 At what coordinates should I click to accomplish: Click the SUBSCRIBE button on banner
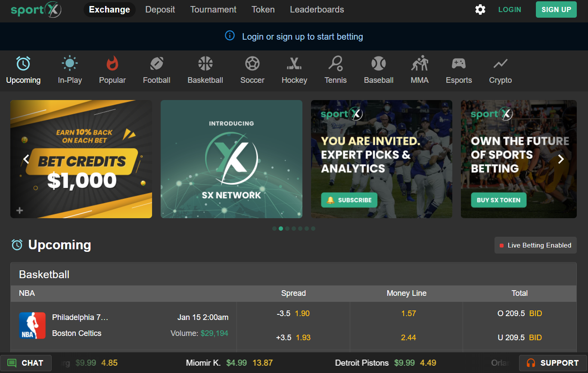pyautogui.click(x=349, y=200)
